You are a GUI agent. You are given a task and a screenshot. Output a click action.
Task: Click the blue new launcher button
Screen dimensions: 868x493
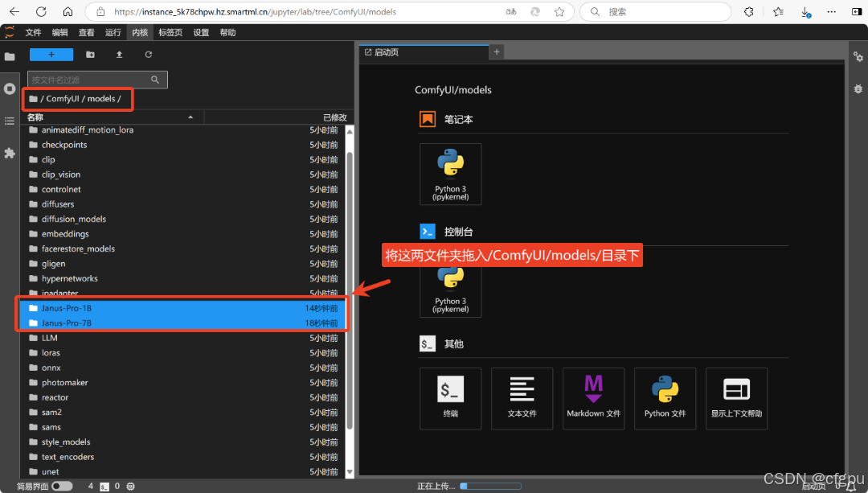tap(51, 54)
